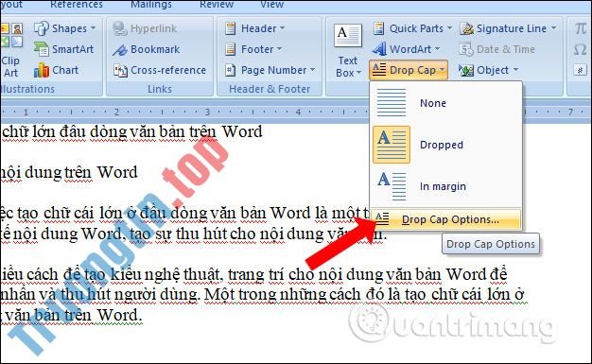The width and height of the screenshot is (592, 364).
Task: Click the word "Word" in the title line
Action: [x=242, y=131]
